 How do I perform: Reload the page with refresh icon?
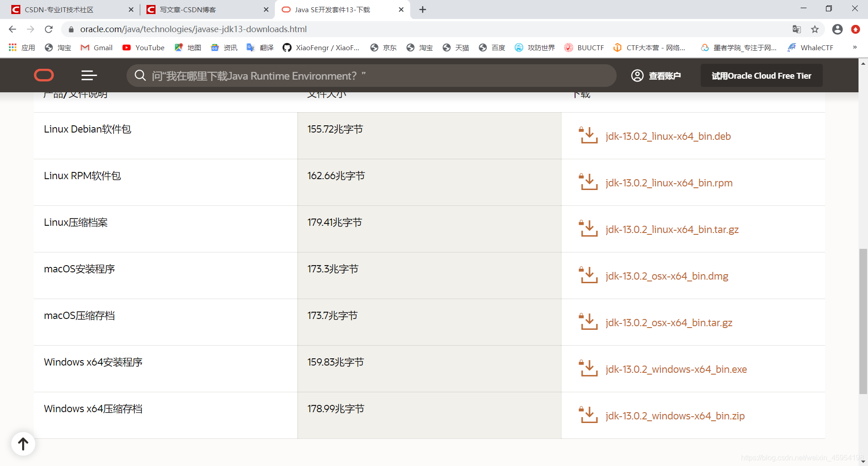[x=49, y=29]
